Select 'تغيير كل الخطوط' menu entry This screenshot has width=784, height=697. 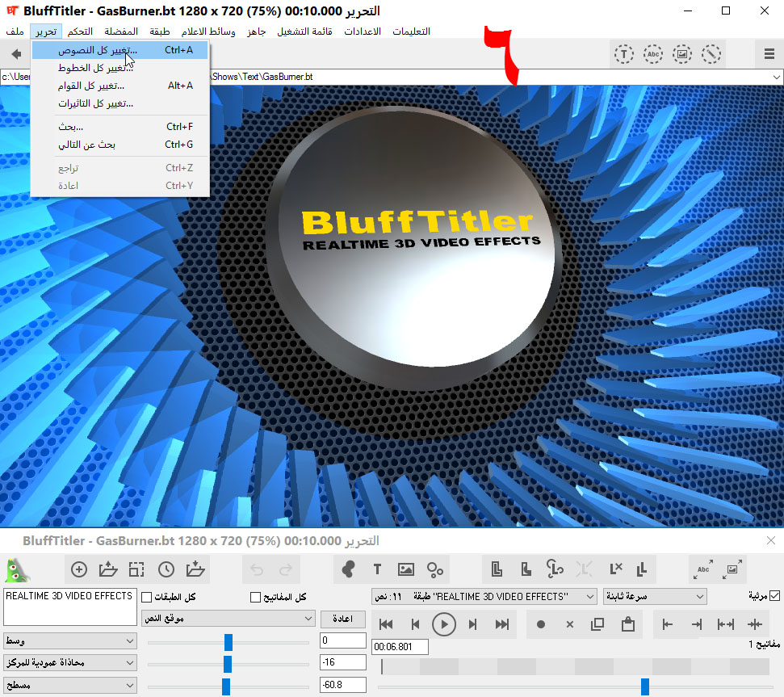(x=120, y=68)
